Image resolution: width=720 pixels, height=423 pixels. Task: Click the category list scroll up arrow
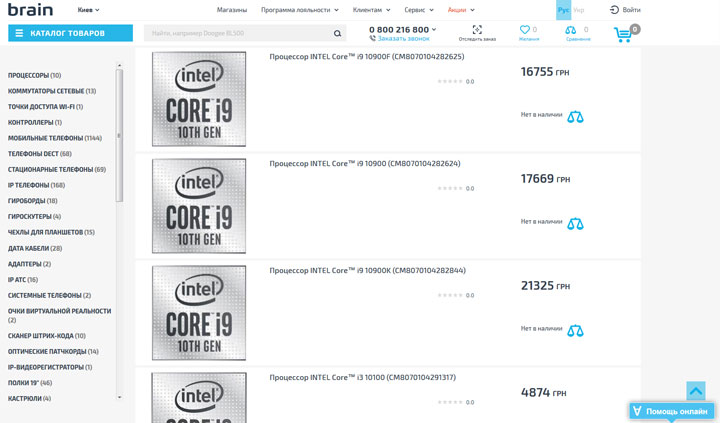(119, 65)
